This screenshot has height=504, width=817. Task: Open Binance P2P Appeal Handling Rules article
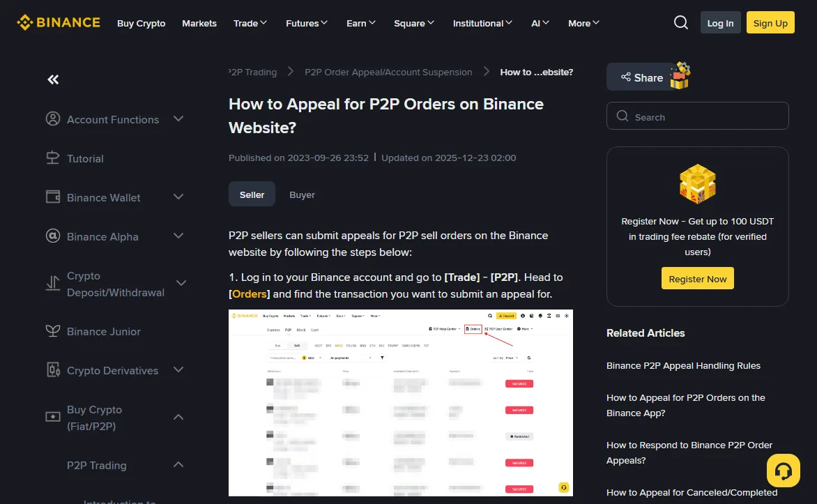point(683,365)
